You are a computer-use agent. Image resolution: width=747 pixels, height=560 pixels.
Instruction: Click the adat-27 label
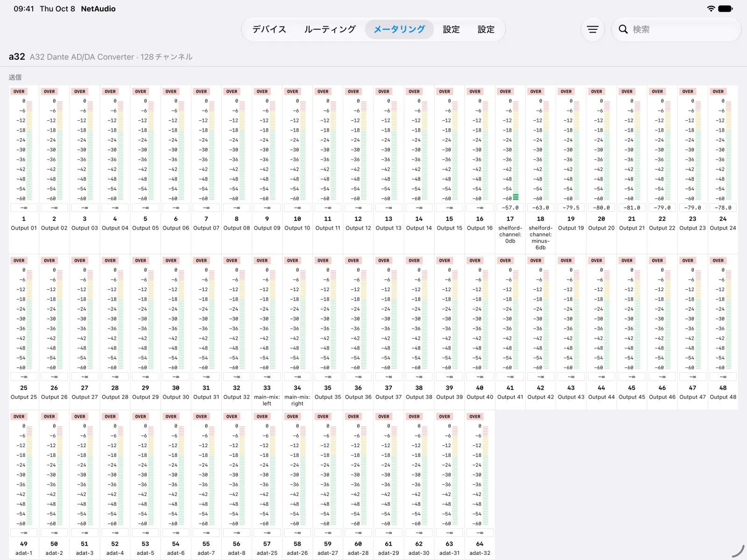[x=328, y=553]
